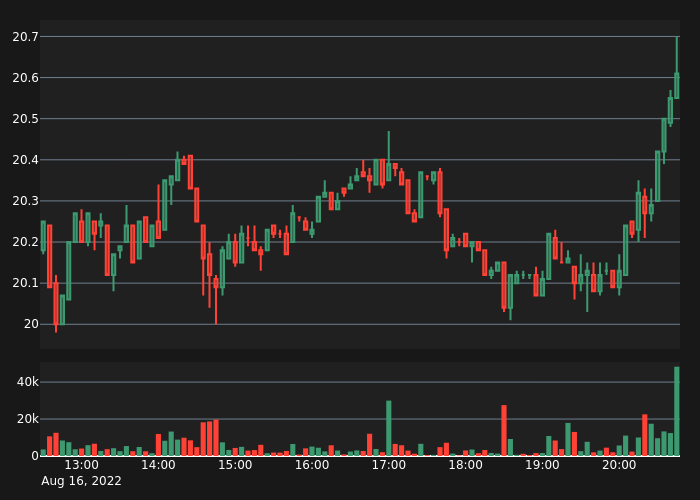The image size is (700, 500).
Task: Click the 20.3 price axis label
Action: click(x=25, y=201)
